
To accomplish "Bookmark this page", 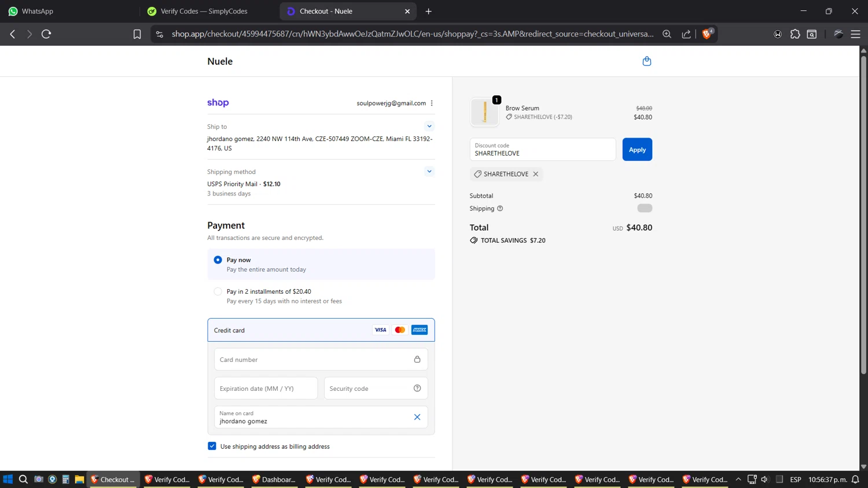I will (137, 34).
